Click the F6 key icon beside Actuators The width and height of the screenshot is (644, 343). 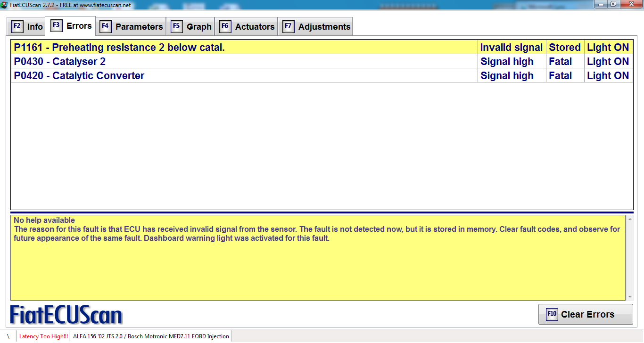tap(225, 26)
